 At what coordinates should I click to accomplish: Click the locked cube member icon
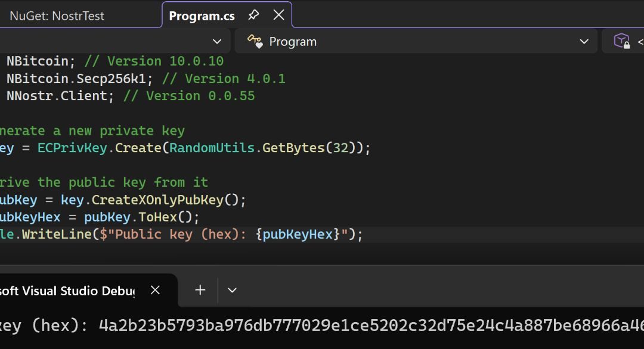click(x=622, y=41)
